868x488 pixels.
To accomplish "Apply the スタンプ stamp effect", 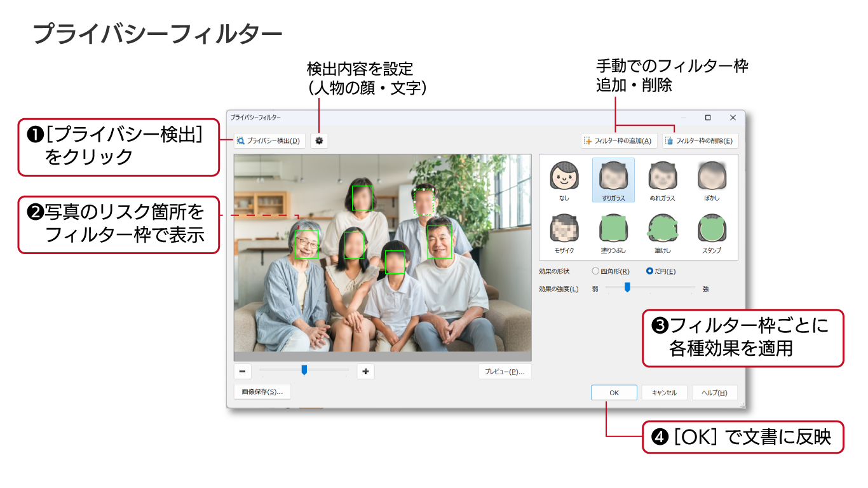I will click(x=711, y=233).
